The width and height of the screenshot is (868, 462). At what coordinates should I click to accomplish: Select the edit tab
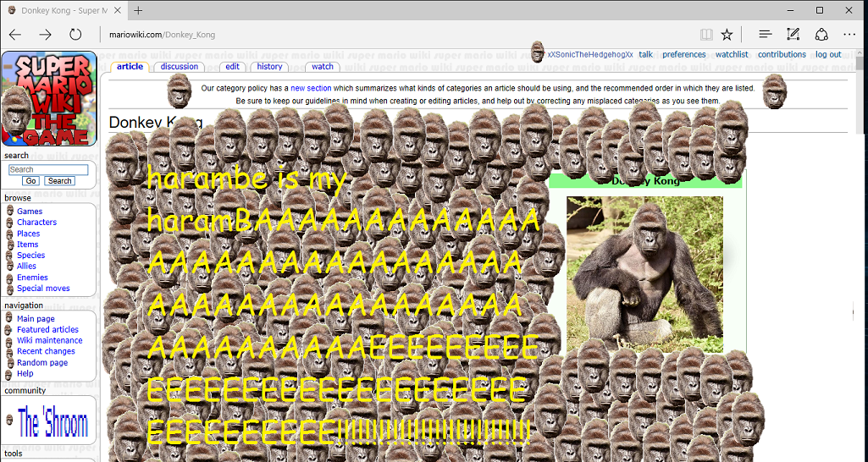[x=232, y=67]
